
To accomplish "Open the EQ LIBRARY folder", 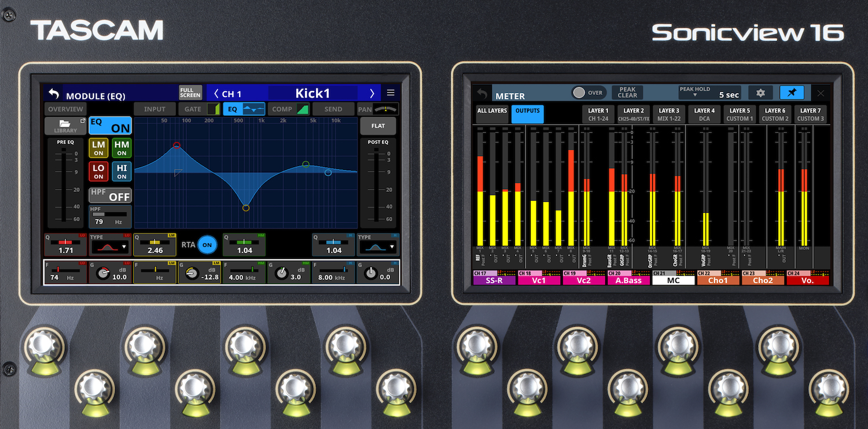I will click(x=65, y=126).
